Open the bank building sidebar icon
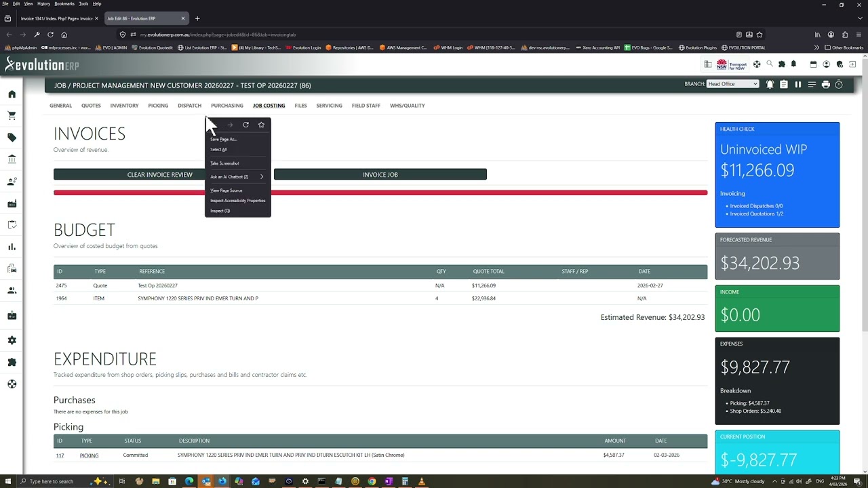868x488 pixels. click(x=12, y=159)
